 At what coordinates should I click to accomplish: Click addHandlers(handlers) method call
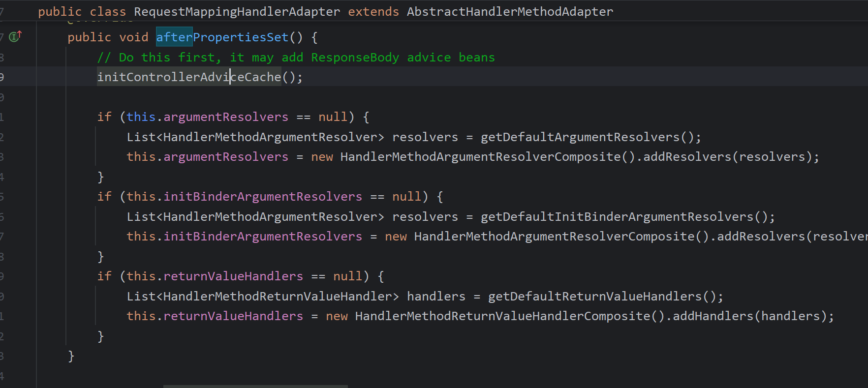coord(750,316)
